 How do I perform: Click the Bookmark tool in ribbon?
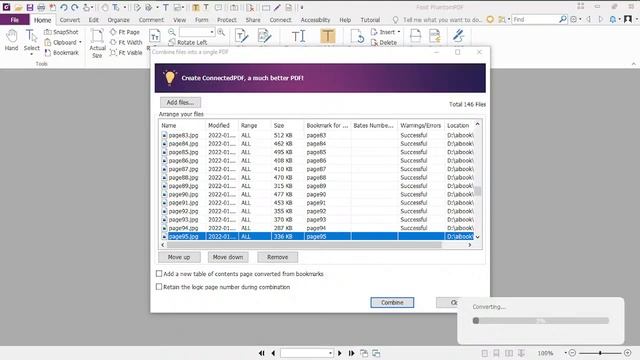tap(61, 53)
